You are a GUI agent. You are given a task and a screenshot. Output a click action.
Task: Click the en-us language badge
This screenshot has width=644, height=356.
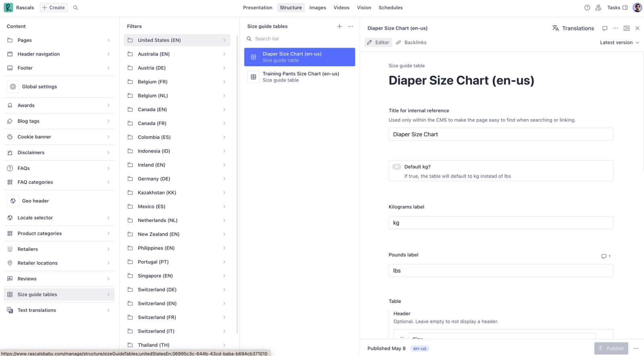click(420, 348)
